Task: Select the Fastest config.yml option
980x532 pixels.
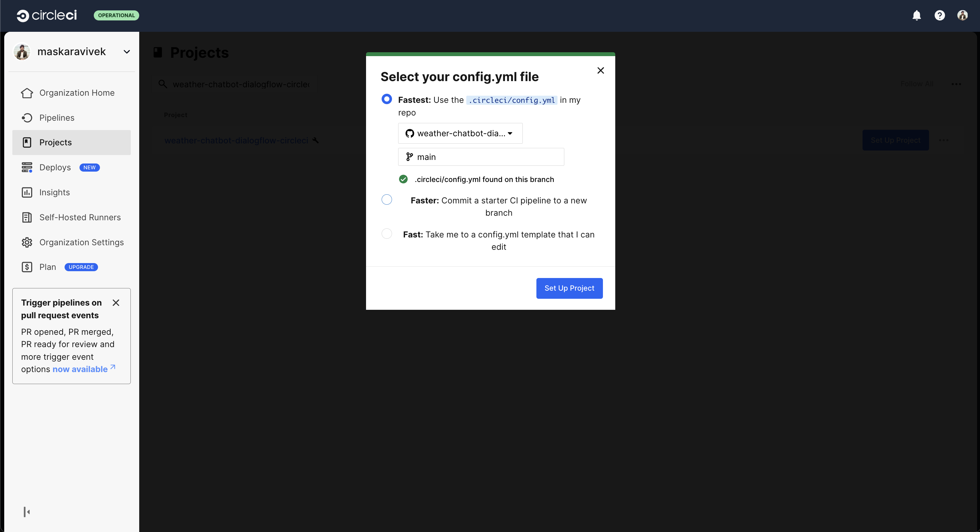Action: (x=386, y=99)
